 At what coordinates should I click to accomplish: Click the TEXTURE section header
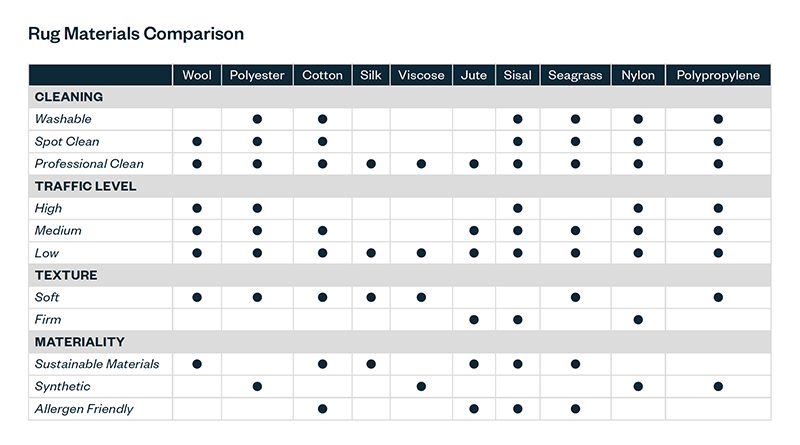pos(66,276)
